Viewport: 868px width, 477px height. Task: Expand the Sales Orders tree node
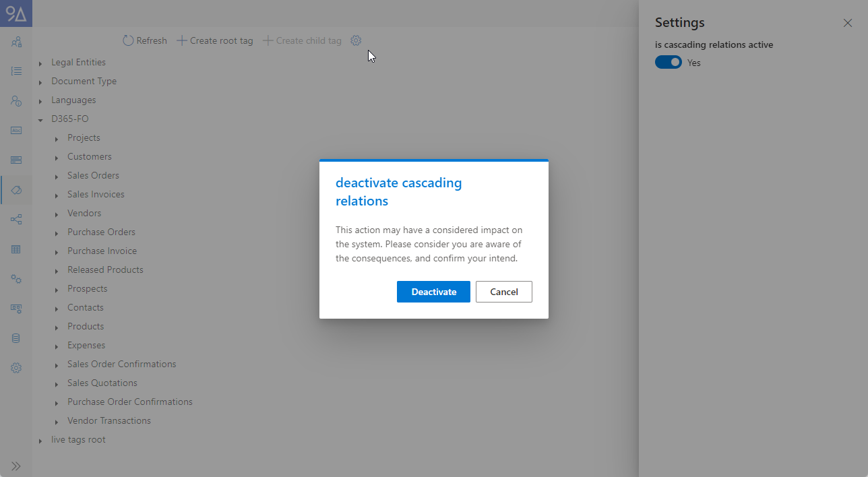click(57, 177)
